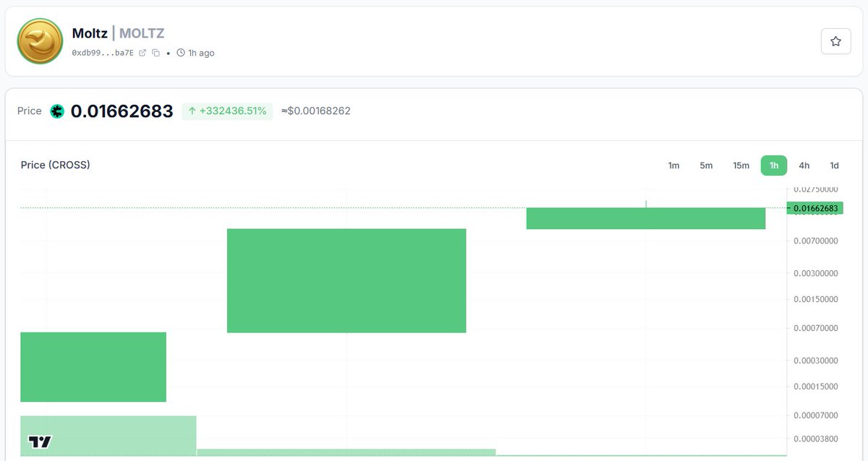
Task: Select the 1d timeframe
Action: tap(834, 165)
